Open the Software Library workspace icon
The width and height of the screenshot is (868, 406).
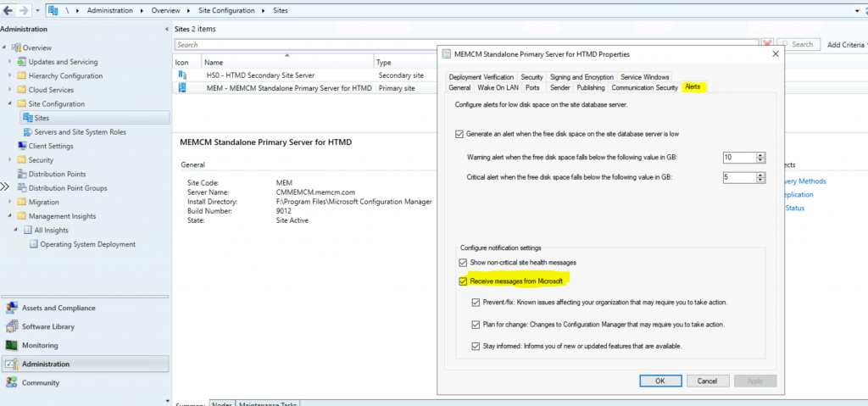13,327
